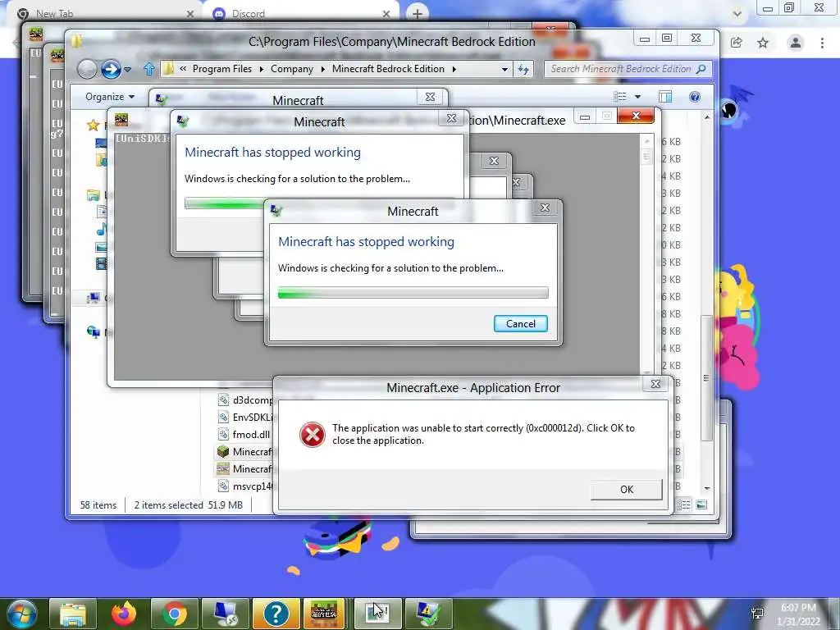
Task: Click the taskbar clock showing 6:07 PM
Action: (x=798, y=614)
